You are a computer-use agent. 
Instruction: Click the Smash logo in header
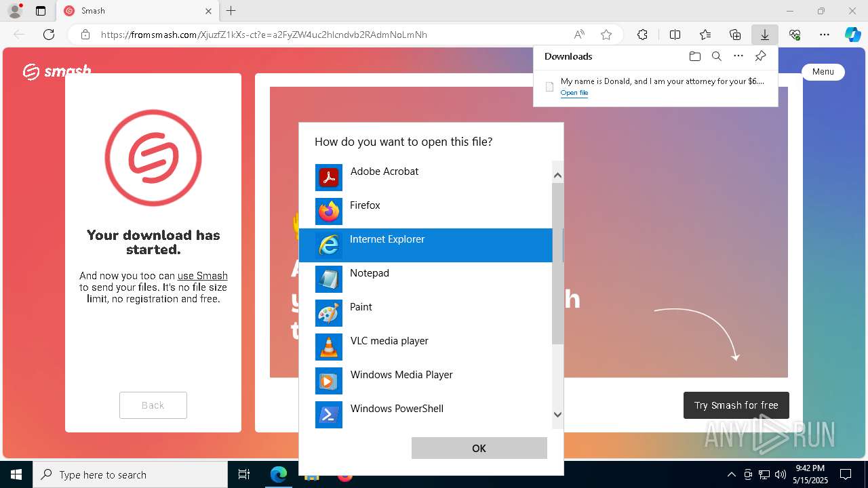[x=56, y=71]
